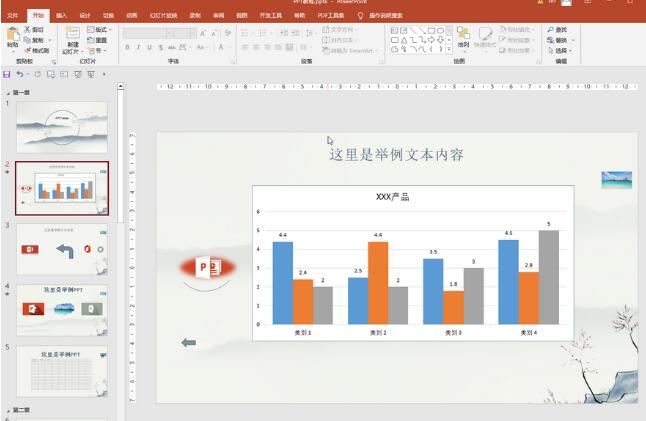Switch to the 开发工具 (Developer) tab
This screenshot has width=646, height=421.
pyautogui.click(x=271, y=15)
